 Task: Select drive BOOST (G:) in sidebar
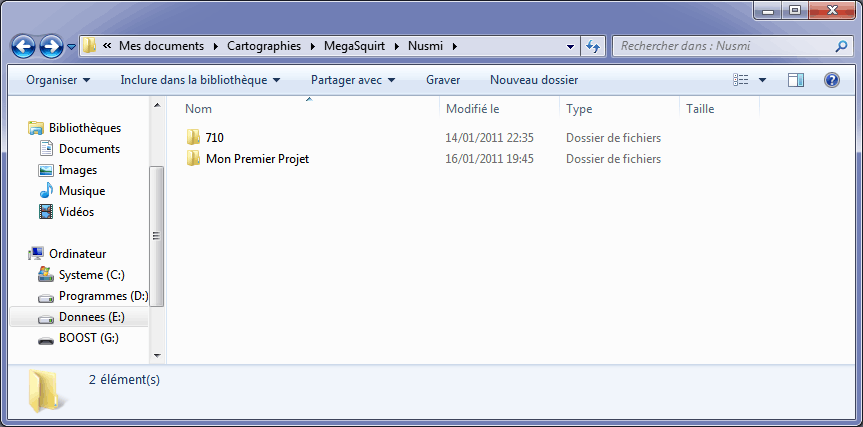pyautogui.click(x=88, y=338)
